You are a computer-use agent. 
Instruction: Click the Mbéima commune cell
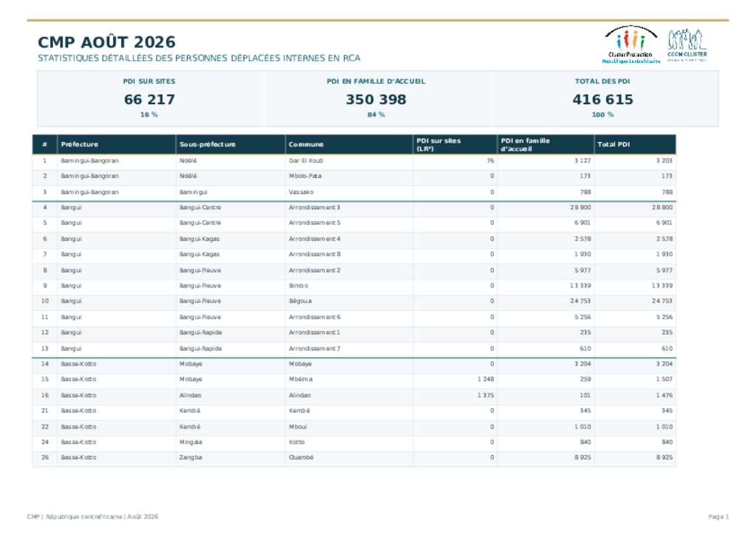tap(300, 379)
